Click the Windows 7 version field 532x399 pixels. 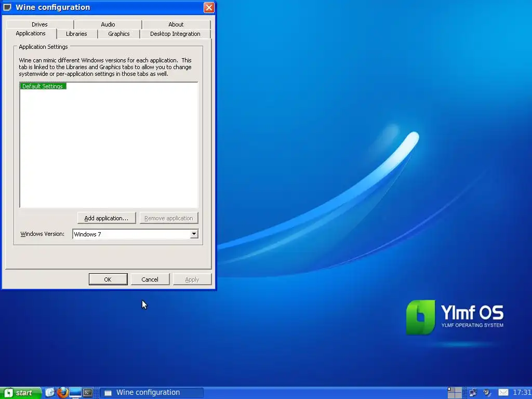(x=135, y=234)
